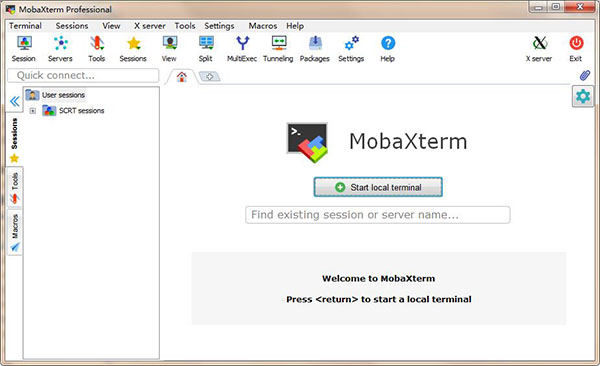Click the MobaXterm title bar app icon
This screenshot has width=600, height=366.
click(10, 9)
